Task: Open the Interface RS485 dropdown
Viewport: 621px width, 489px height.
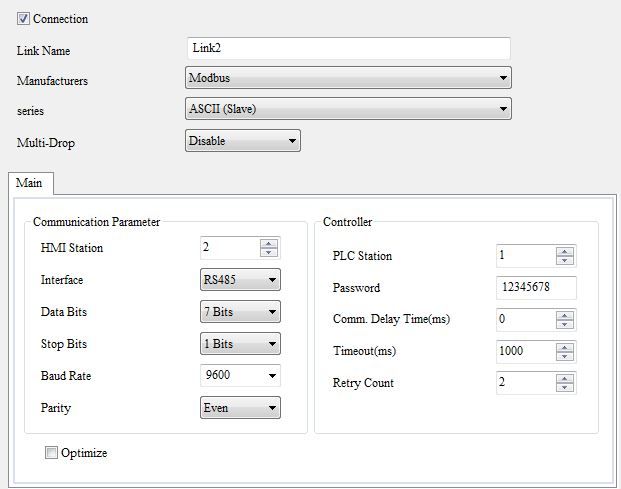Action: (240, 280)
